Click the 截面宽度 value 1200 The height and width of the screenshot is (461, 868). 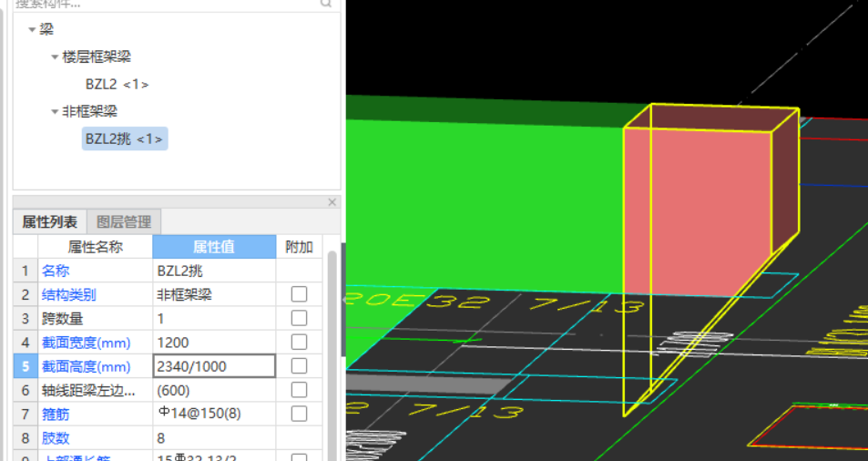[214, 343]
